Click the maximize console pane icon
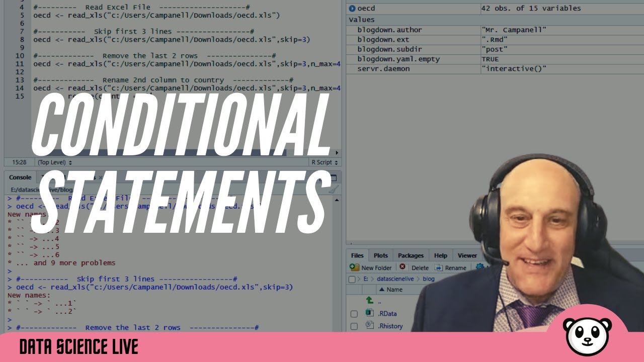Viewport: 644px width, 362px height. 333,177
